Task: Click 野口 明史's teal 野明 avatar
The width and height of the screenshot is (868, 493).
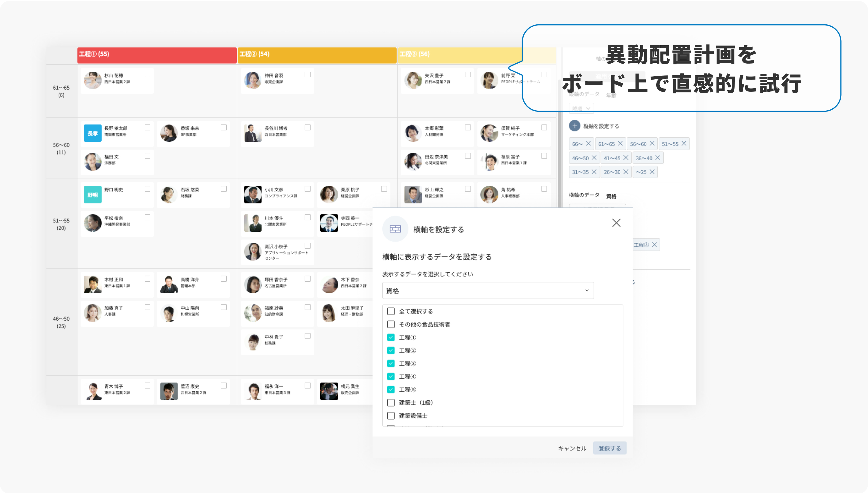Action: (92, 195)
